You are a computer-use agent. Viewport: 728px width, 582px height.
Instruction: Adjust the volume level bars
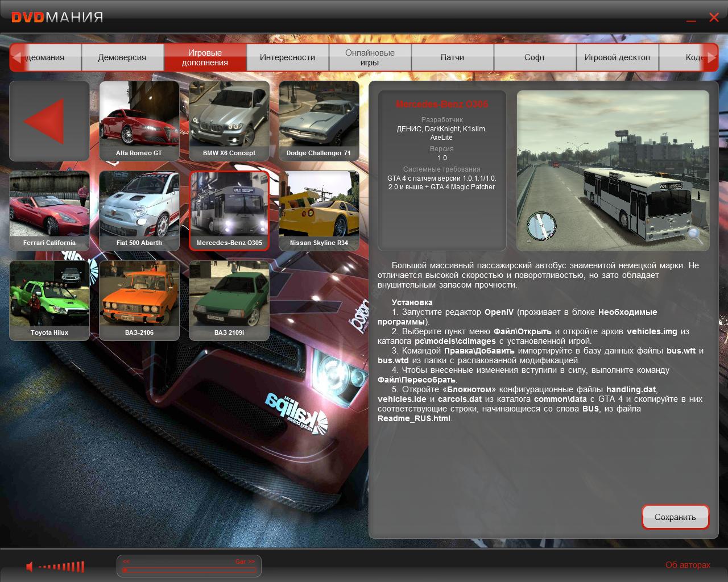pos(61,567)
